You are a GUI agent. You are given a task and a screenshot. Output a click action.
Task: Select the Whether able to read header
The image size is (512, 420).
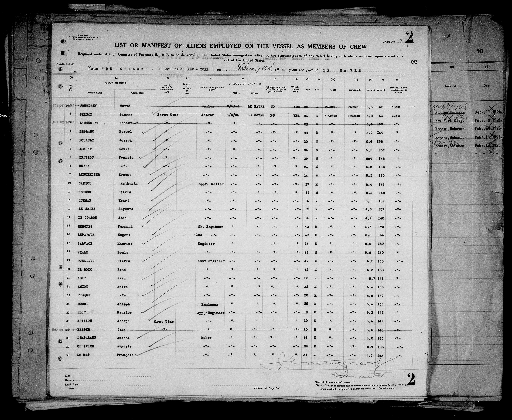pos(296,90)
